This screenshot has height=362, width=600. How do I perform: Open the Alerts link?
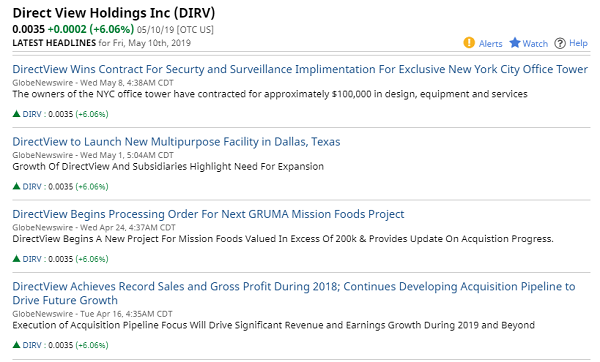[491, 44]
